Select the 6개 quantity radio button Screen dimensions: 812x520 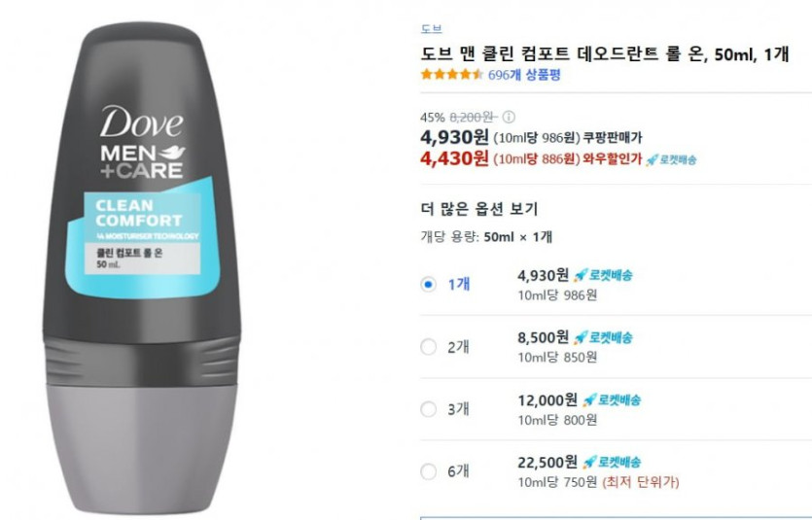coord(428,471)
